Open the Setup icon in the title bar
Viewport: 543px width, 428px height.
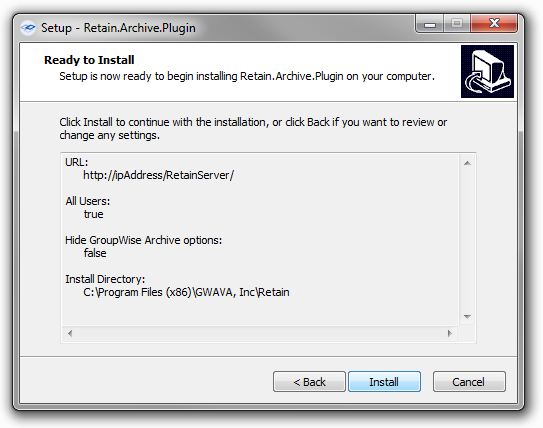[x=28, y=28]
